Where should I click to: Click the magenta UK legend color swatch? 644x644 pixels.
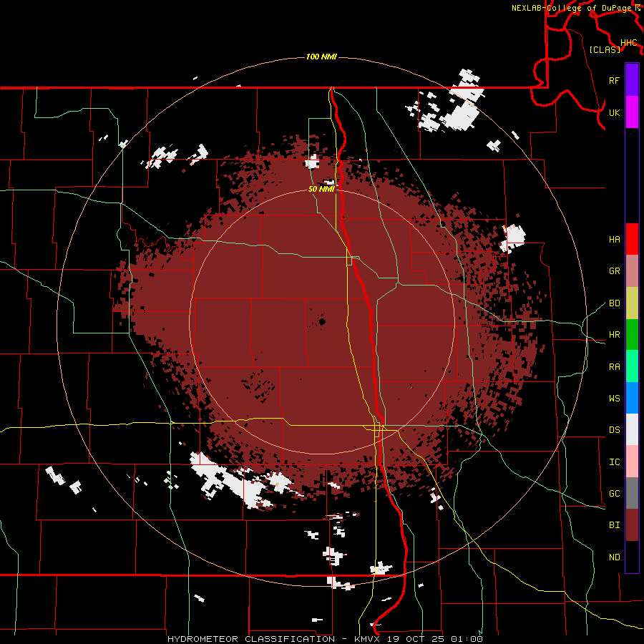[632, 112]
